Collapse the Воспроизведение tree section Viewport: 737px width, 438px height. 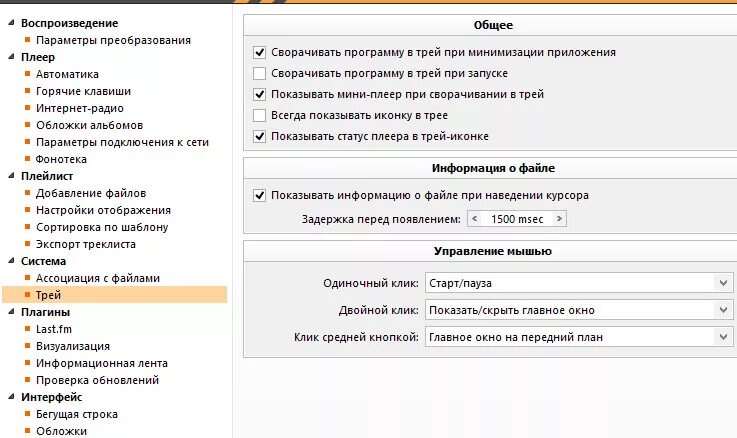click(11, 23)
